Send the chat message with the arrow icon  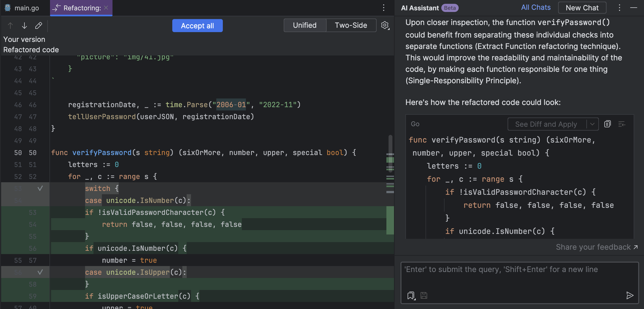point(630,295)
